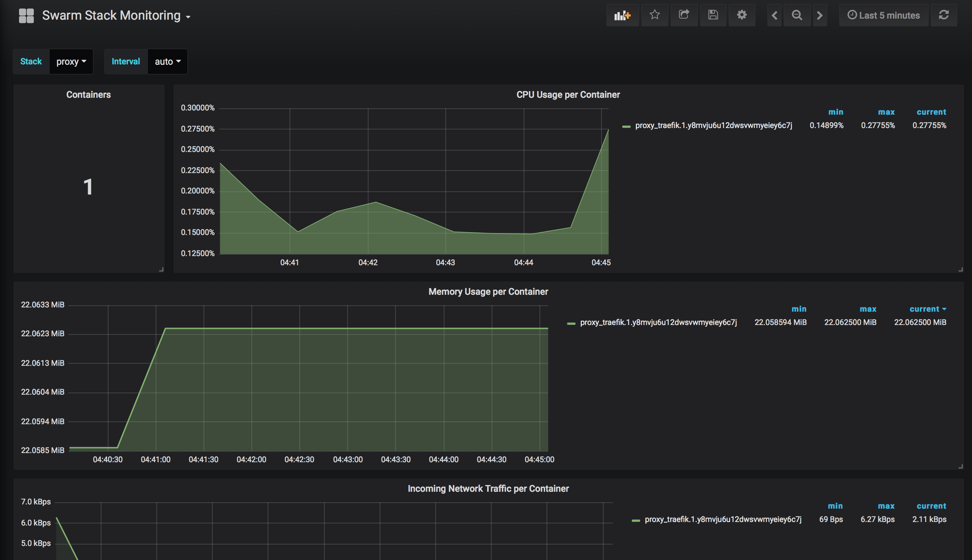Toggle proxy_traefik series in Memory Usage legend
Screen dimensions: 972x560
(x=658, y=322)
